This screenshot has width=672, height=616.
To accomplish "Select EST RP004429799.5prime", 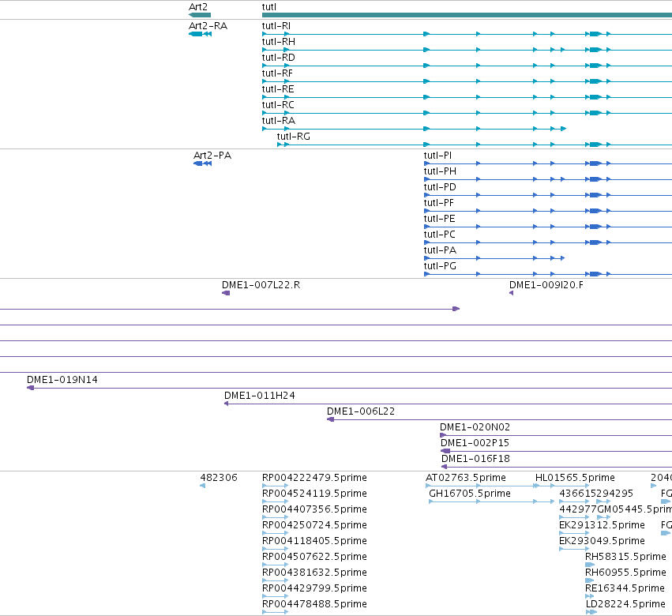I will click(x=314, y=588).
